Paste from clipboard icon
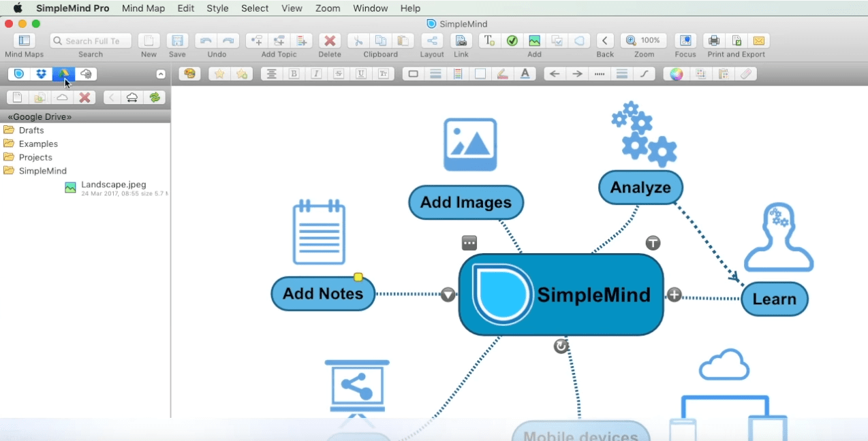The width and height of the screenshot is (868, 441). tap(403, 41)
